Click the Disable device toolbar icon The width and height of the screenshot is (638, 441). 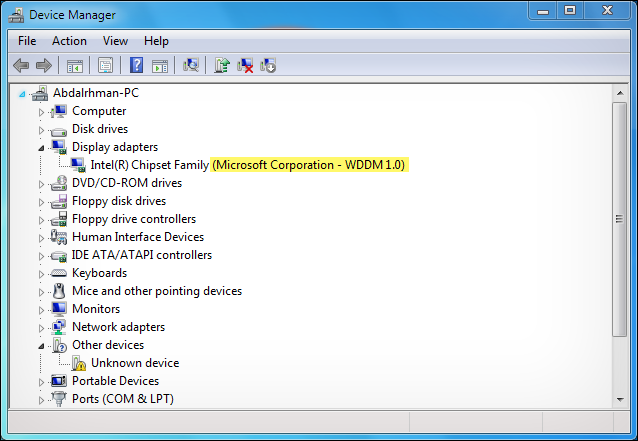coord(268,65)
